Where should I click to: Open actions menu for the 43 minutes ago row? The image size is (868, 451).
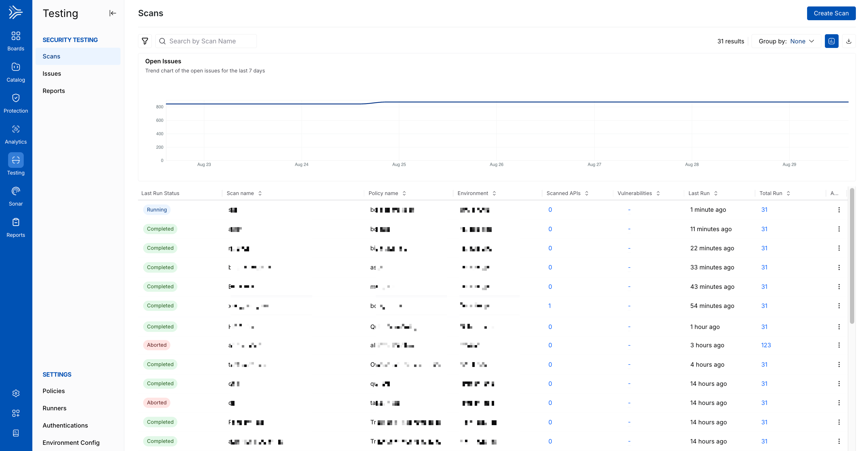click(839, 286)
